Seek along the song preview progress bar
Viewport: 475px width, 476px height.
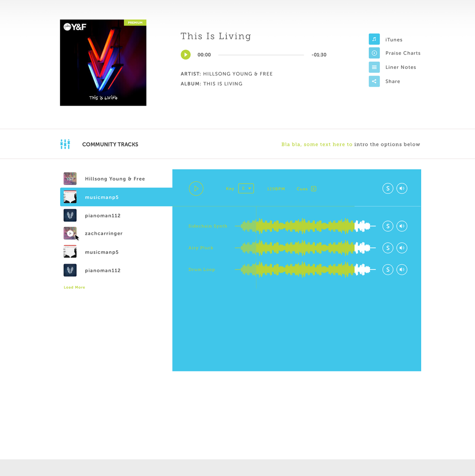261,55
